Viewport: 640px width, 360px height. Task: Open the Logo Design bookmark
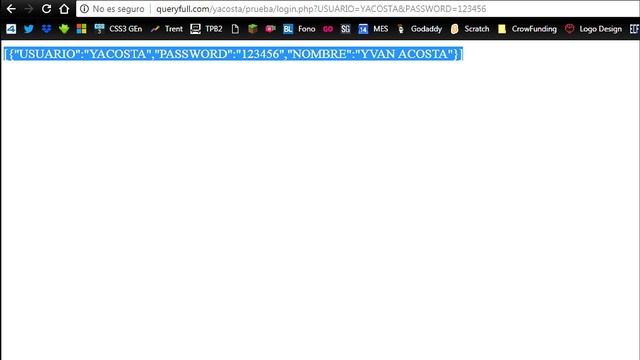(593, 29)
